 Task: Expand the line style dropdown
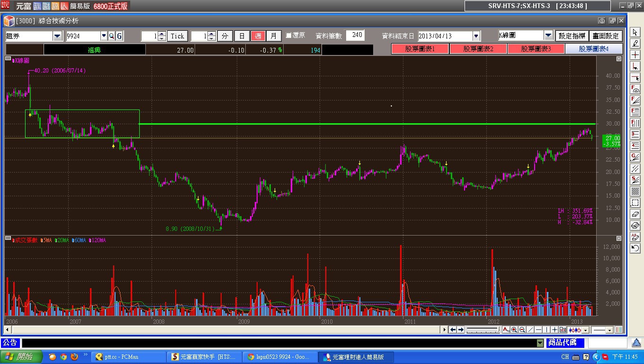pos(609,330)
